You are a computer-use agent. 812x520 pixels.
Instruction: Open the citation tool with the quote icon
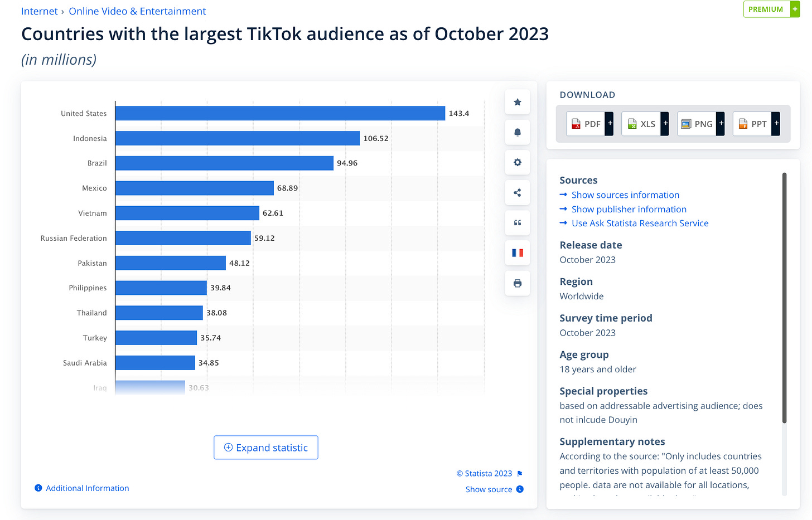pos(517,222)
